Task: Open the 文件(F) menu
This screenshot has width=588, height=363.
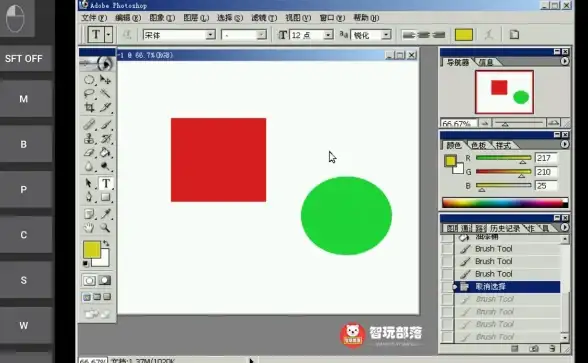Action: click(x=94, y=18)
